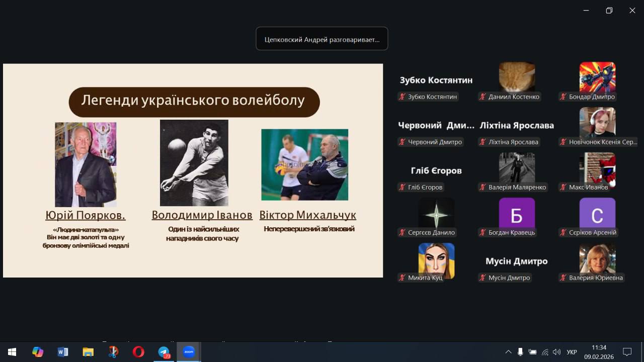The height and width of the screenshot is (362, 644).
Task: Click the Віктор Михальчук name on slide
Action: click(x=307, y=215)
